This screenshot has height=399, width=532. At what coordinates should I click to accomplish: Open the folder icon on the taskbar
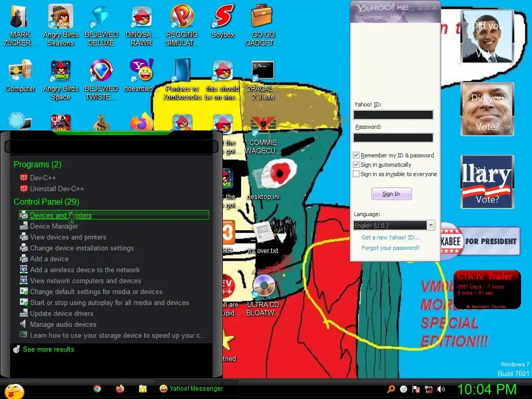(x=143, y=389)
